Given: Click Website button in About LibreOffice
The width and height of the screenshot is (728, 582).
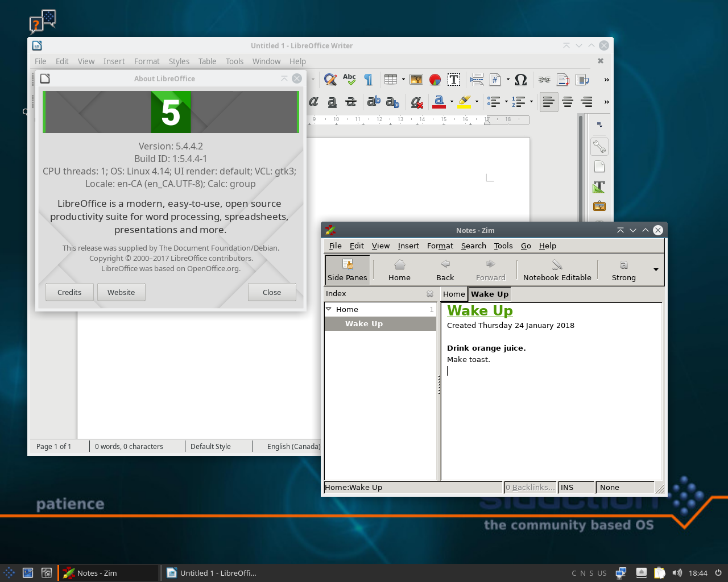Looking at the screenshot, I should [x=121, y=292].
